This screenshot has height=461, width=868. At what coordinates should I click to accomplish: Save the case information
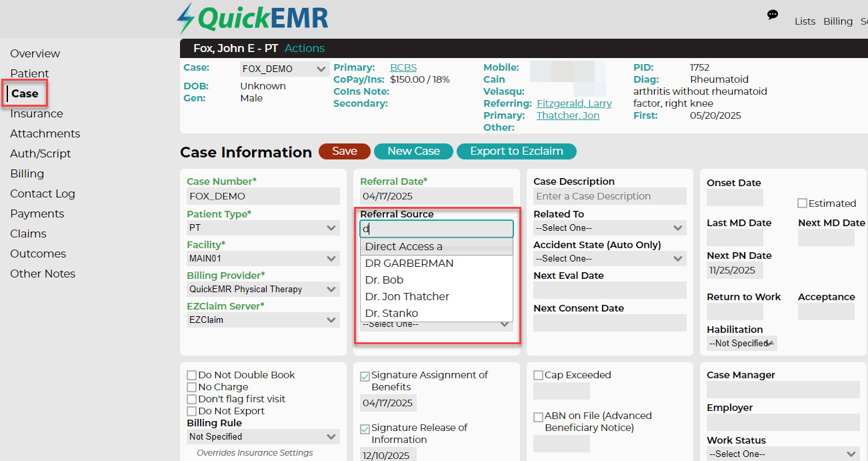[344, 151]
